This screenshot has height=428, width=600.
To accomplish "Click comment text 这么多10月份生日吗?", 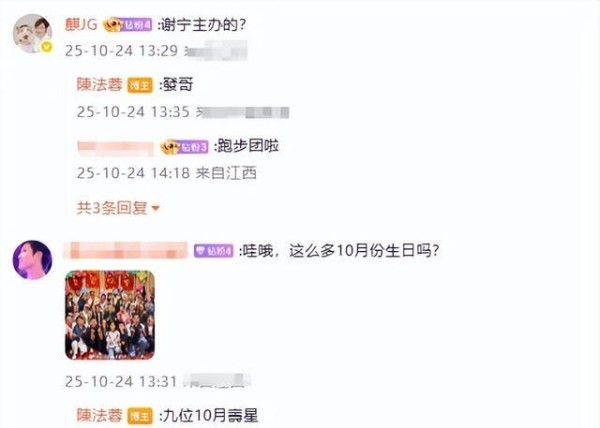I will click(364, 251).
